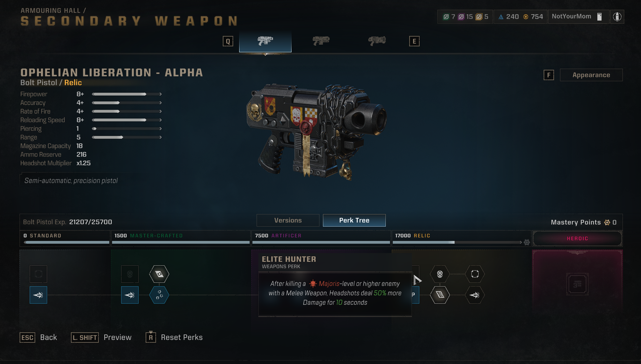The height and width of the screenshot is (364, 641).
Task: Select the grid hexagon perk in Relic tier
Action: (x=440, y=295)
